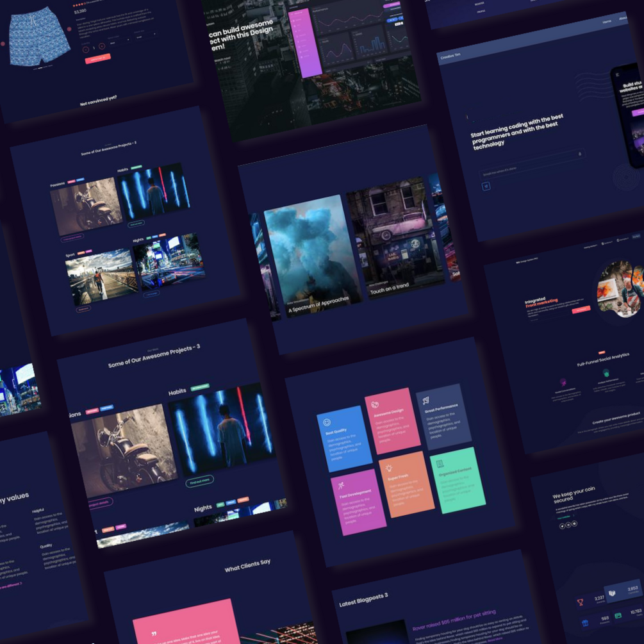This screenshot has height=644, width=644.
Task: Click the artist photo in blob-shaped frame
Action: [x=620, y=289]
